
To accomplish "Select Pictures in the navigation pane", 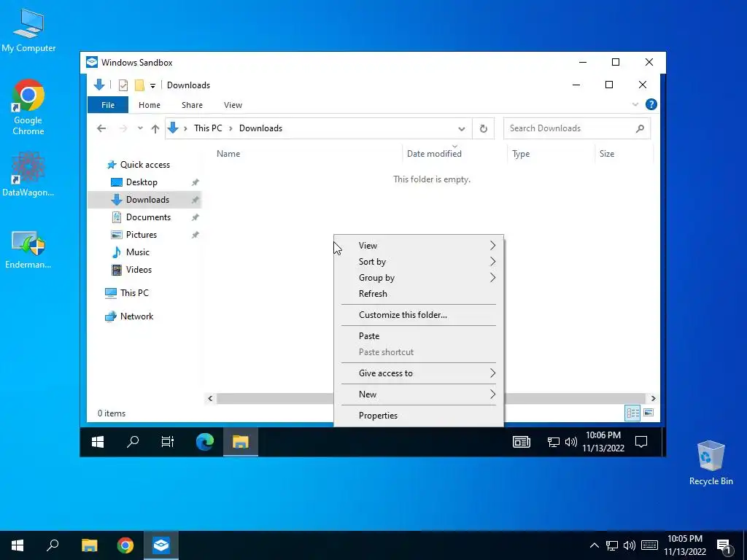I will [x=141, y=235].
